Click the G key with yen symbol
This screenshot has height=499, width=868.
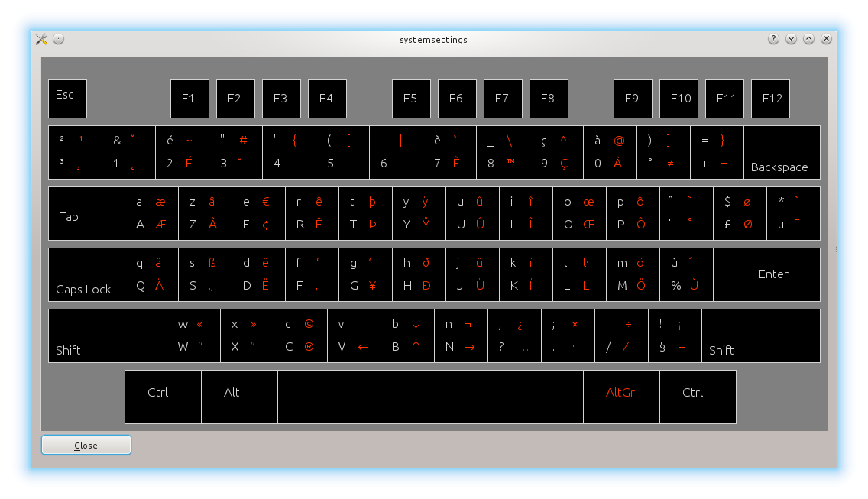tap(365, 275)
